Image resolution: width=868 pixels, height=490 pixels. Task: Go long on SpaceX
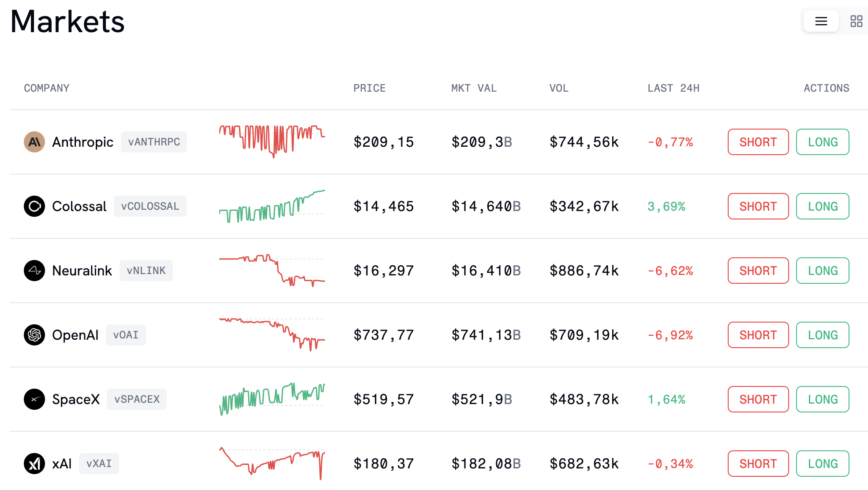(x=822, y=399)
